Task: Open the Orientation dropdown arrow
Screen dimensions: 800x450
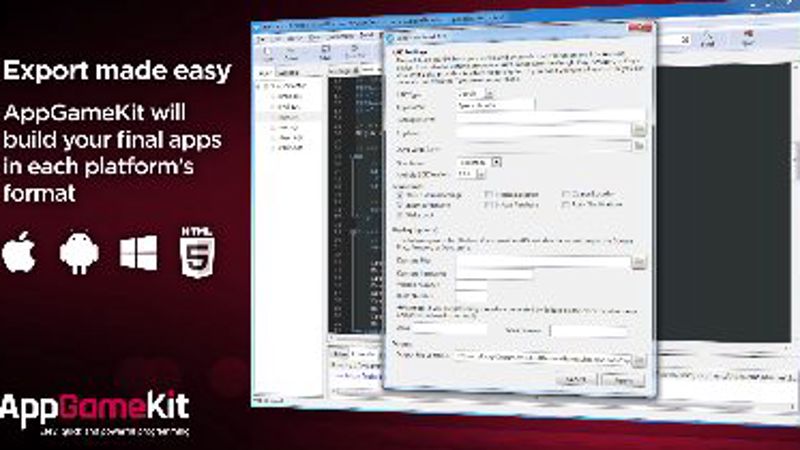Action: pos(496,162)
